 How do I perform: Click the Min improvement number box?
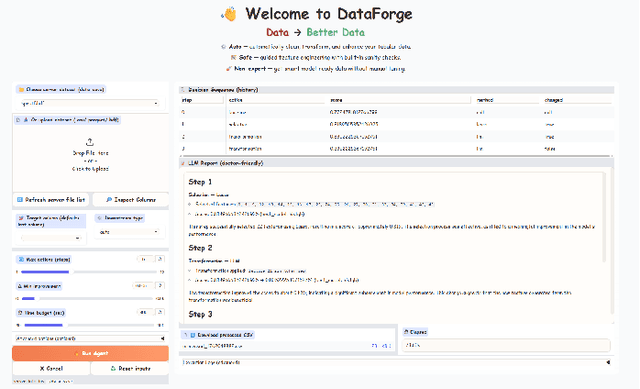pyautogui.click(x=143, y=286)
